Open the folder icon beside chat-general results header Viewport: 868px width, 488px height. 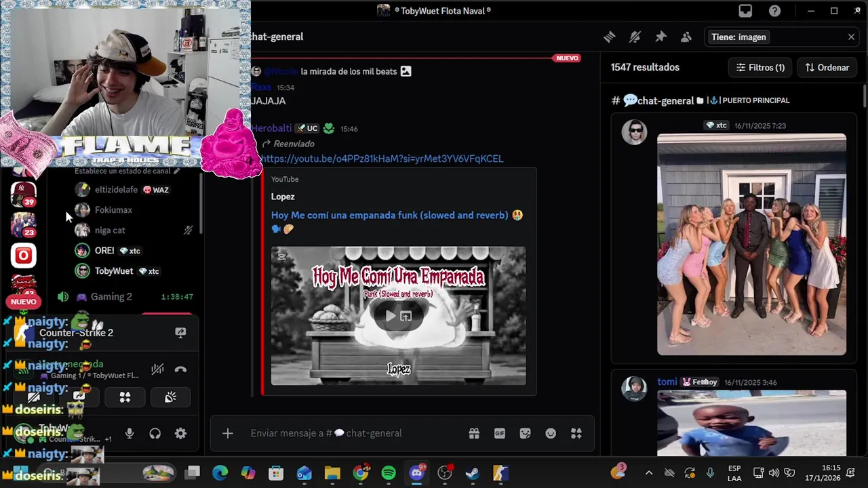click(700, 100)
